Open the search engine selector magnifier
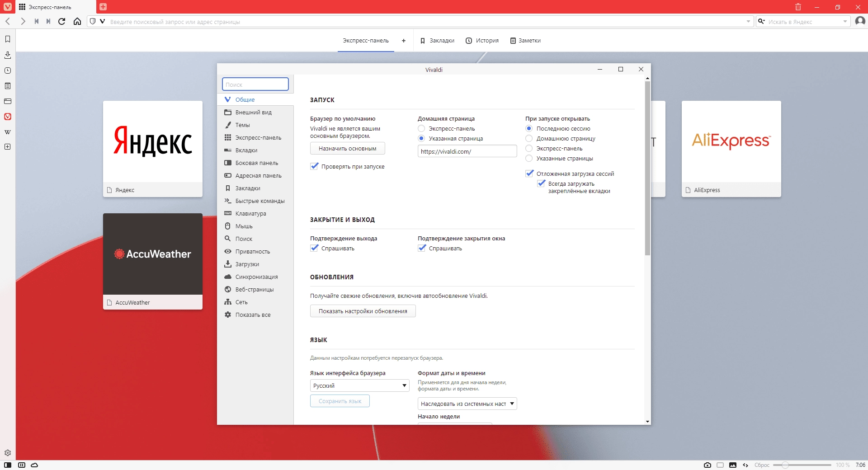 762,21
